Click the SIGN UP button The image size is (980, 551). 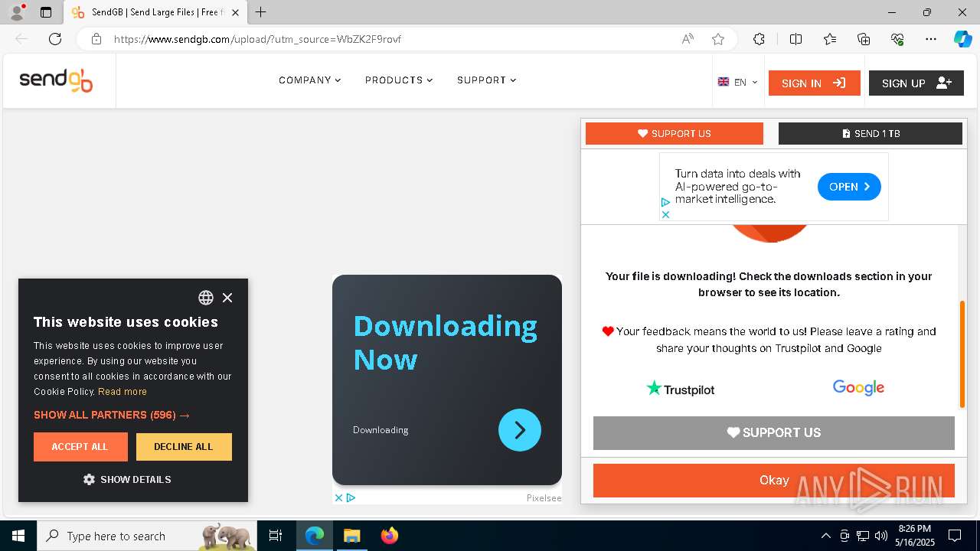[916, 83]
